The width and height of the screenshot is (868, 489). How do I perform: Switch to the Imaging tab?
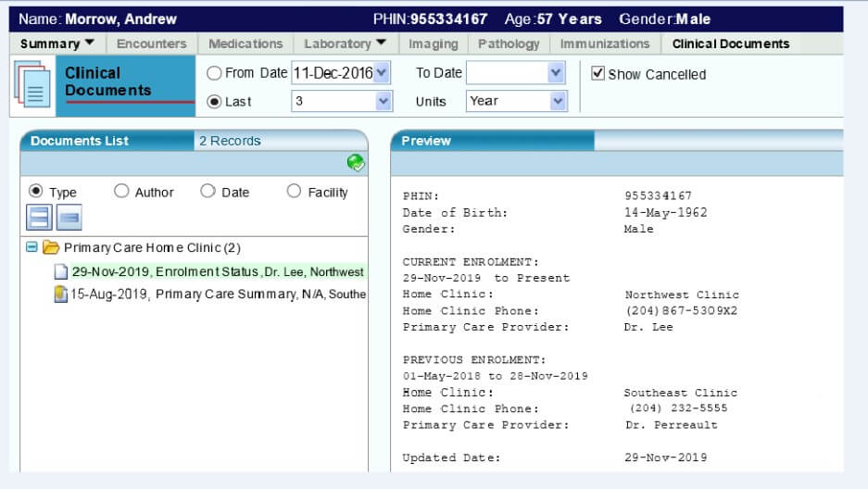point(433,44)
